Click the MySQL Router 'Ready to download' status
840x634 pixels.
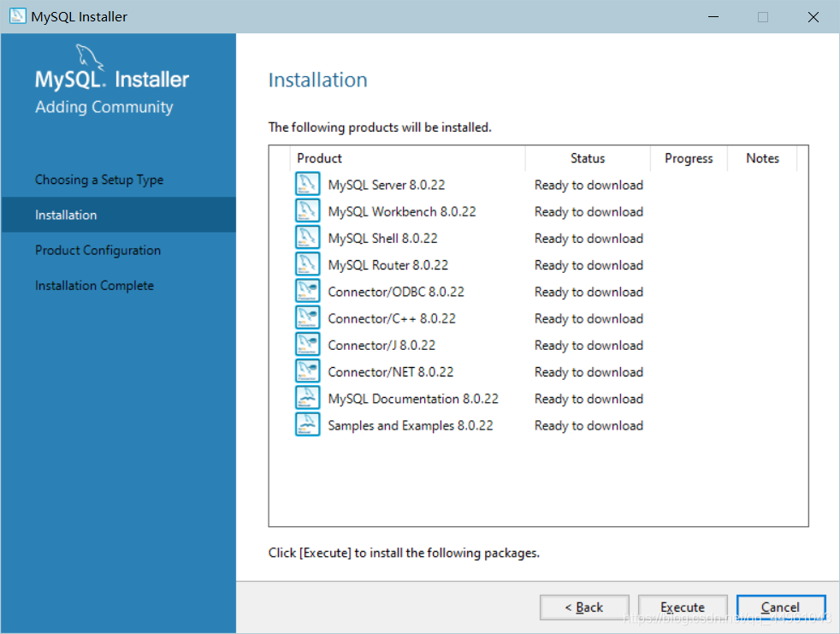(589, 265)
